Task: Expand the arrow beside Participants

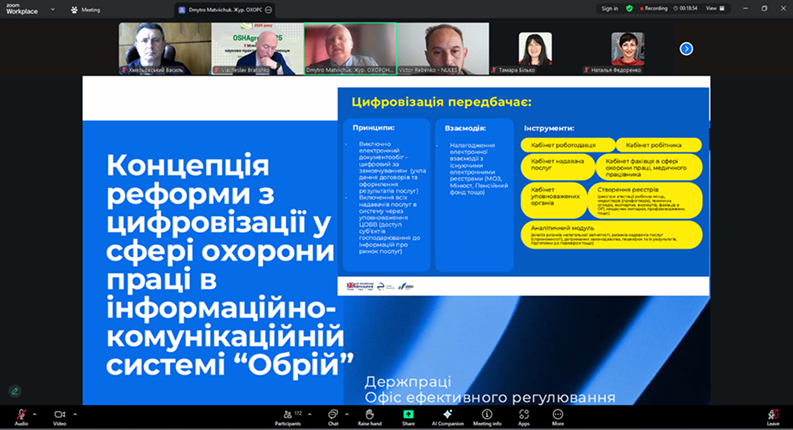Action: point(310,414)
